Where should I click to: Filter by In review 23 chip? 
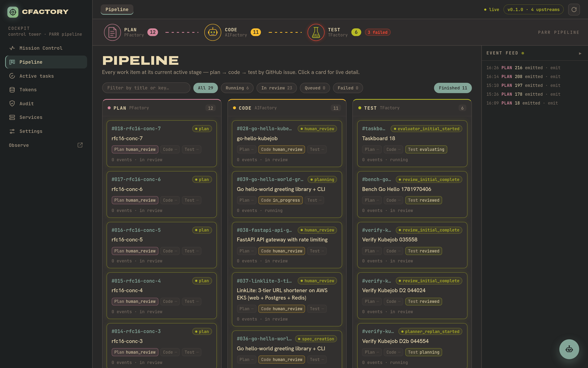click(x=277, y=88)
